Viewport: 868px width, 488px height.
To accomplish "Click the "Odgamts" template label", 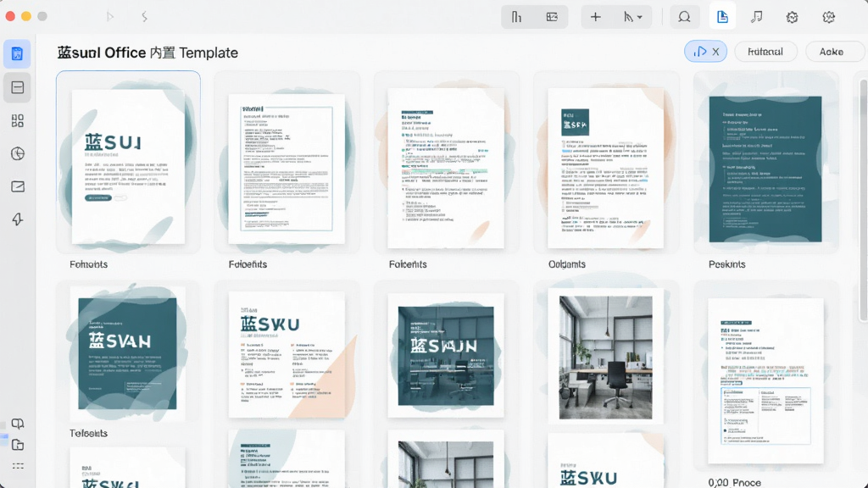I will pos(567,264).
